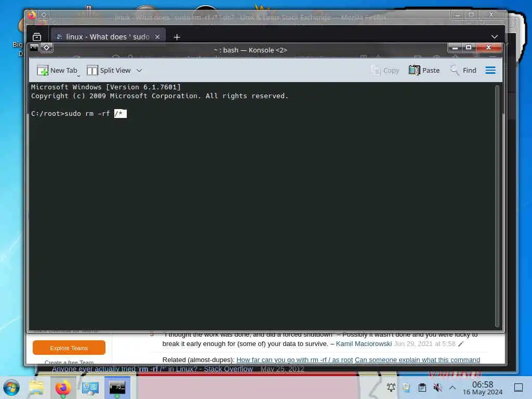Open the clipboard tray icon
Image resolution: width=532 pixels, height=399 pixels.
[x=422, y=388]
